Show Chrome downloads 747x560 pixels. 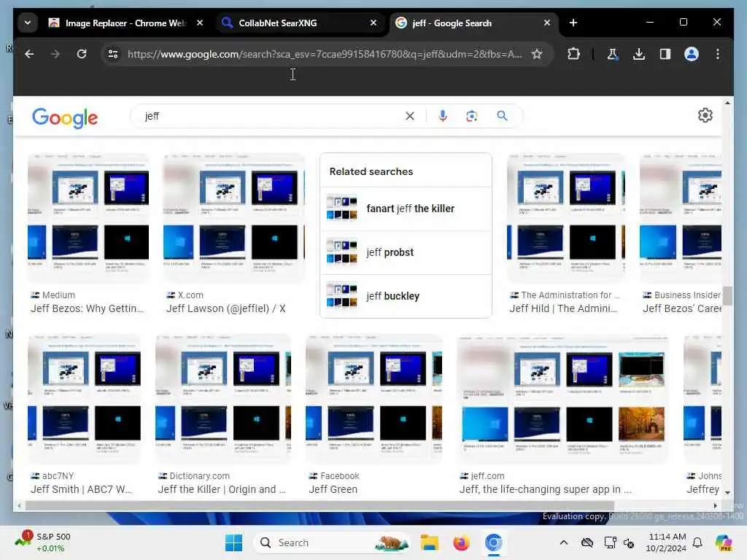coord(639,54)
